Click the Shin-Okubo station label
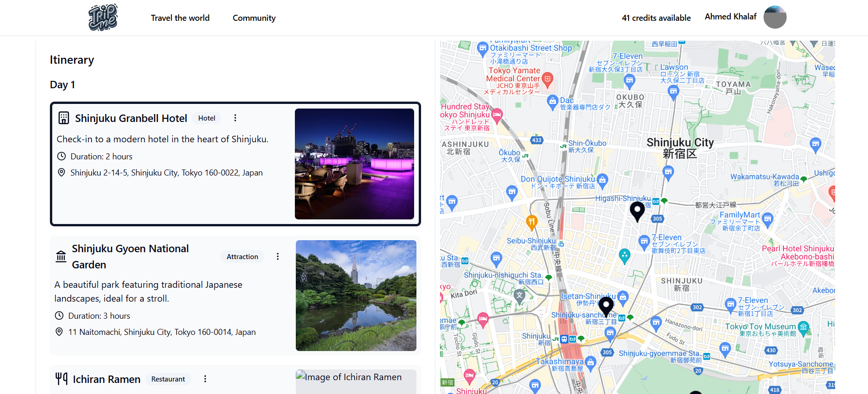 point(587,146)
